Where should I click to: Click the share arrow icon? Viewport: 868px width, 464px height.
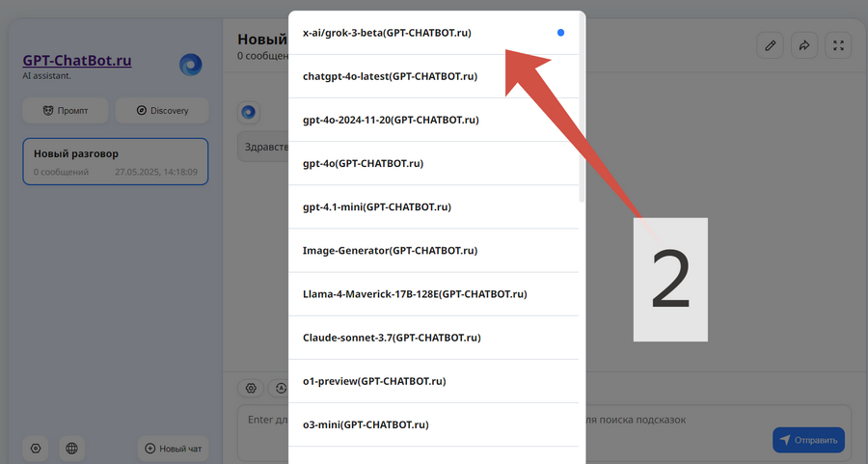[804, 45]
